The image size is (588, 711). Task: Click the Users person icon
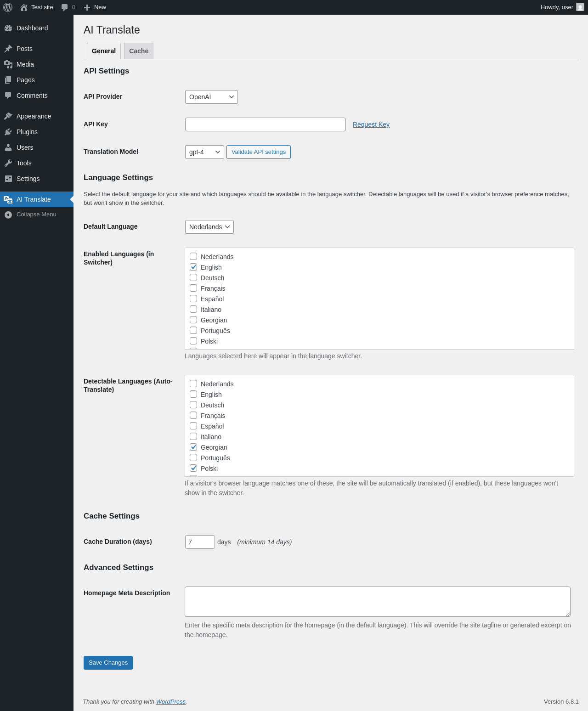[8, 147]
